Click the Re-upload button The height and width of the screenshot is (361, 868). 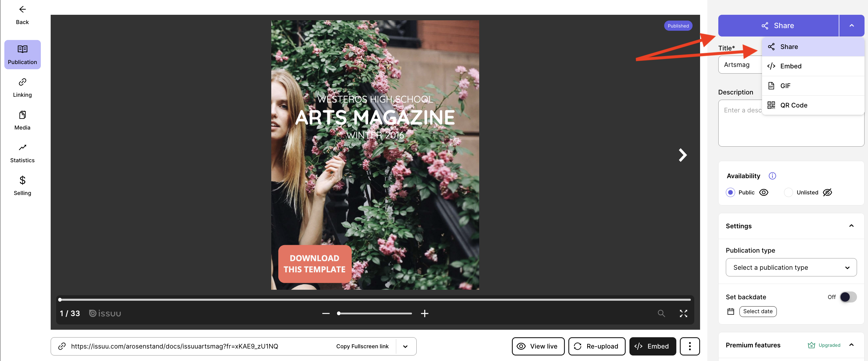click(597, 346)
